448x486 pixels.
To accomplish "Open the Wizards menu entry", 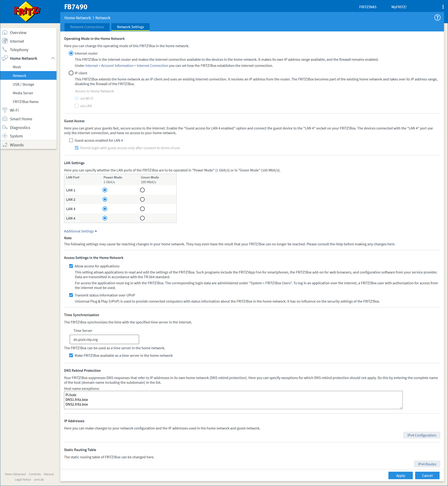I will click(x=28, y=145).
